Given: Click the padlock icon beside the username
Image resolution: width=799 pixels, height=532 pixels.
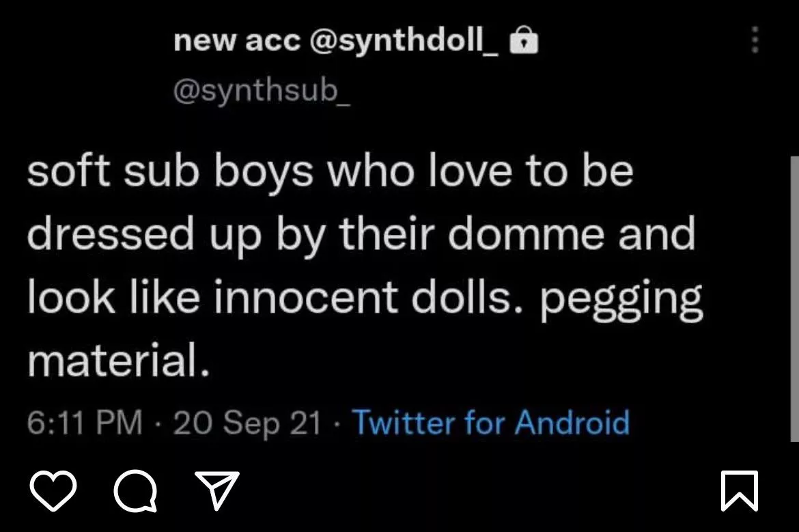Looking at the screenshot, I should pos(524,43).
